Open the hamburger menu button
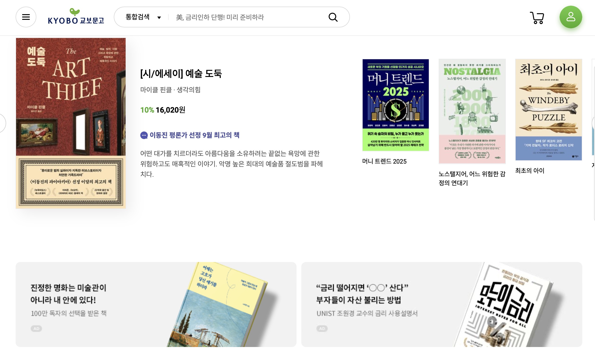This screenshot has height=364, width=595. point(26,17)
